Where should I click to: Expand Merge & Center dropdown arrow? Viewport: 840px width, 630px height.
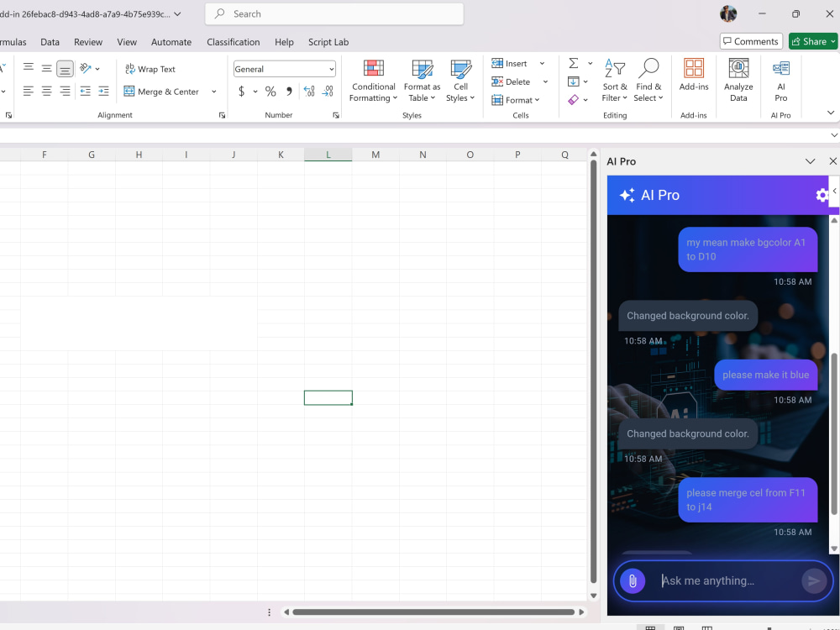click(213, 92)
